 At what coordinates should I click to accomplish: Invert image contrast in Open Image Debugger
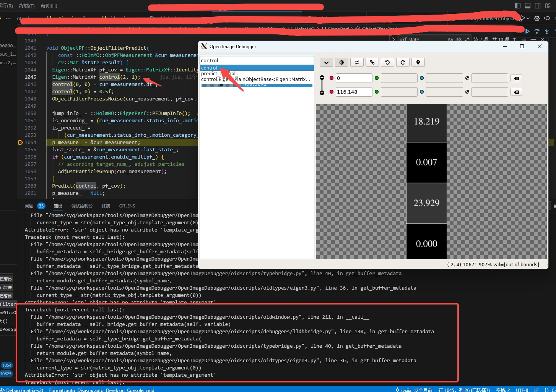pyautogui.click(x=341, y=62)
